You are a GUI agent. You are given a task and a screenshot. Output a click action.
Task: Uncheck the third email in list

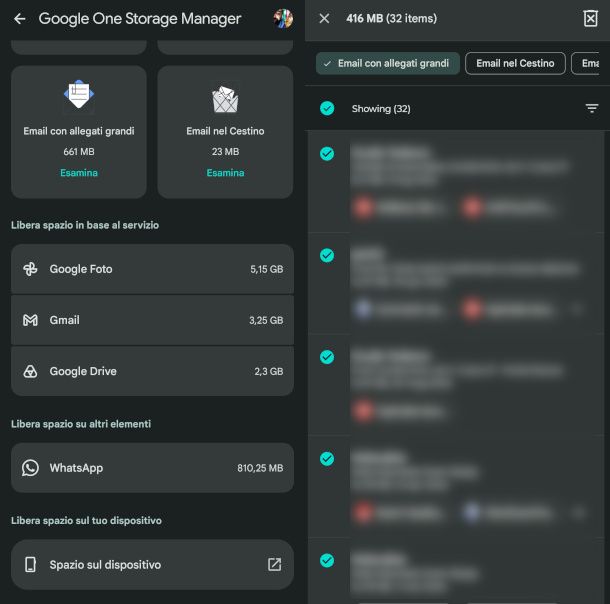click(x=327, y=357)
